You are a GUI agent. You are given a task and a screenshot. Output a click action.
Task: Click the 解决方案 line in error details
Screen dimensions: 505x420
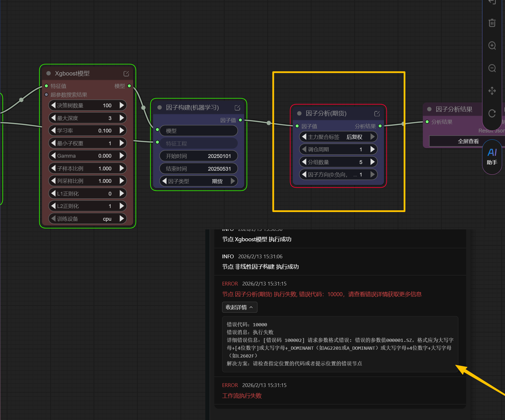tap(294, 364)
